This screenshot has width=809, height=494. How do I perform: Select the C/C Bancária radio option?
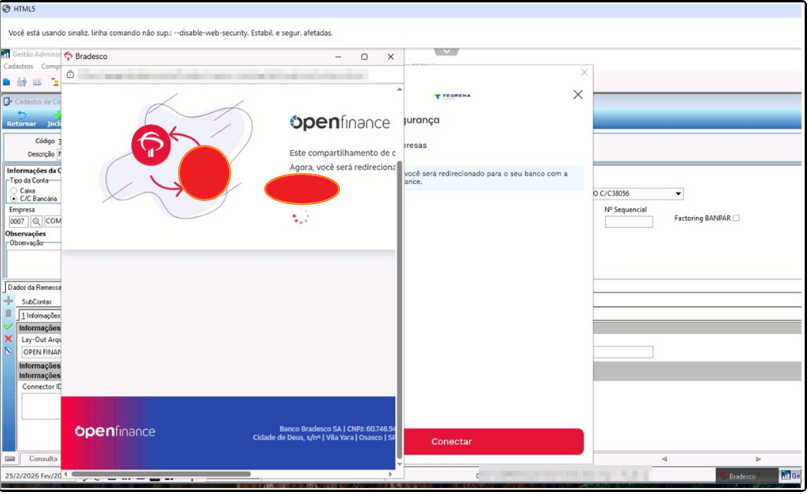click(x=13, y=199)
